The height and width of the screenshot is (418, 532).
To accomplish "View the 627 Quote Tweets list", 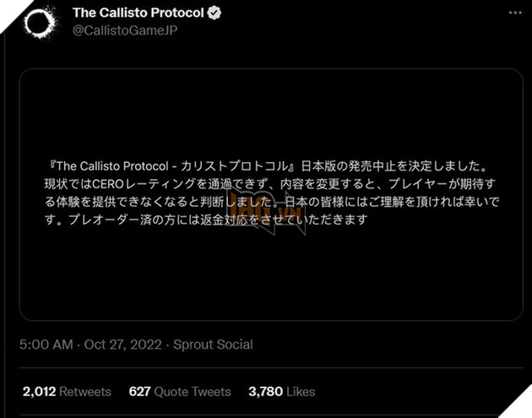I will coord(180,392).
